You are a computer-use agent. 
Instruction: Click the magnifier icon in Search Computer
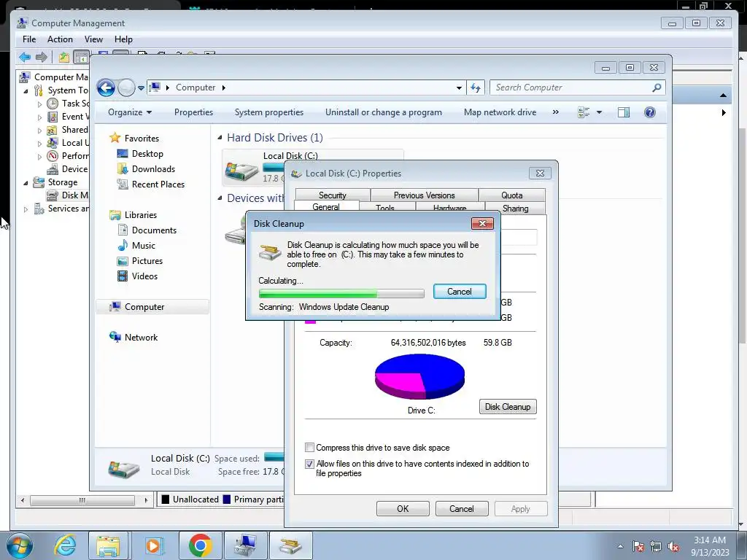pyautogui.click(x=657, y=87)
